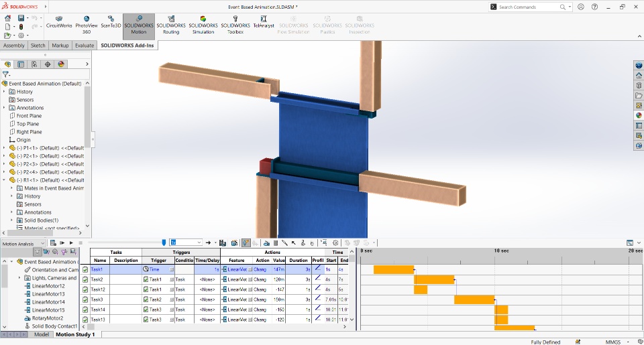Toggle the Autokey button
The height and width of the screenshot is (345, 644).
coord(246,243)
